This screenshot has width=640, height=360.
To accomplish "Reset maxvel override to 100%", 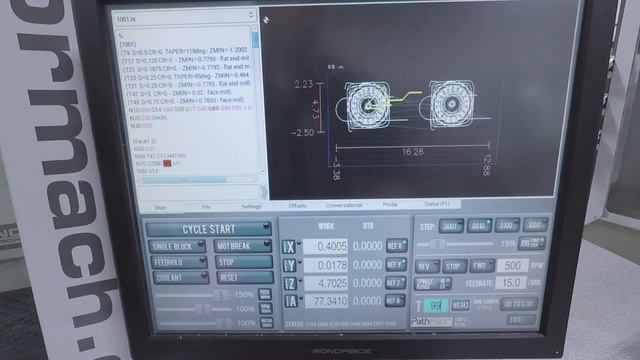I will tap(266, 323).
